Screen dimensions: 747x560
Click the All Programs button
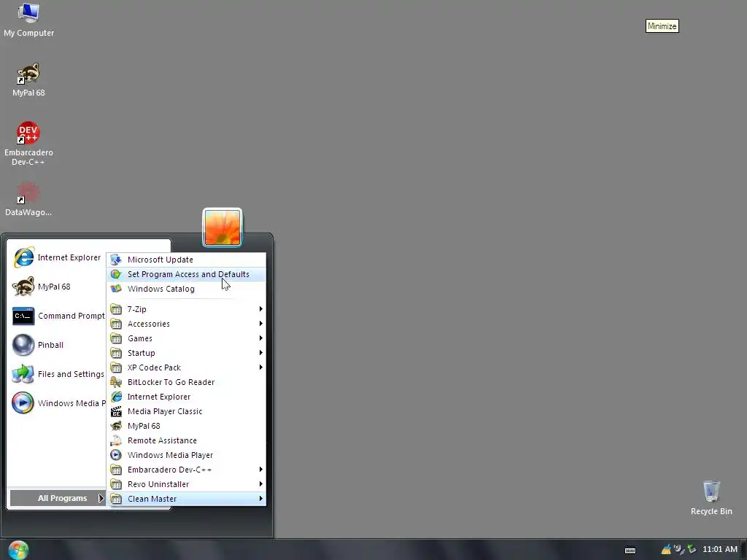point(57,498)
